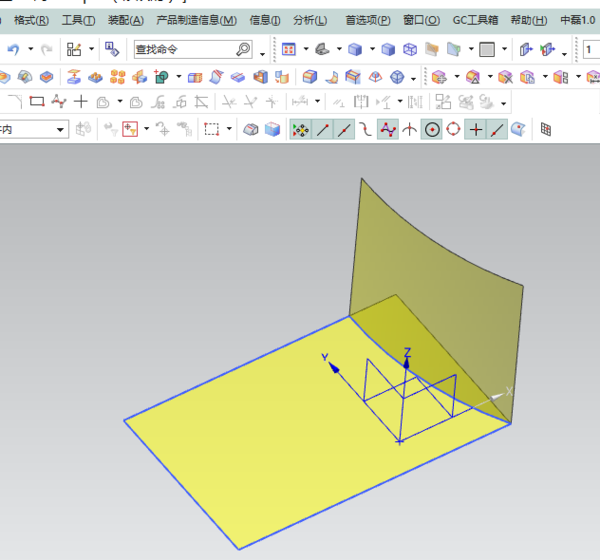Screen dimensions: 600x560
Task: Expand the rectangular selection mode dropdown
Action: [229, 128]
